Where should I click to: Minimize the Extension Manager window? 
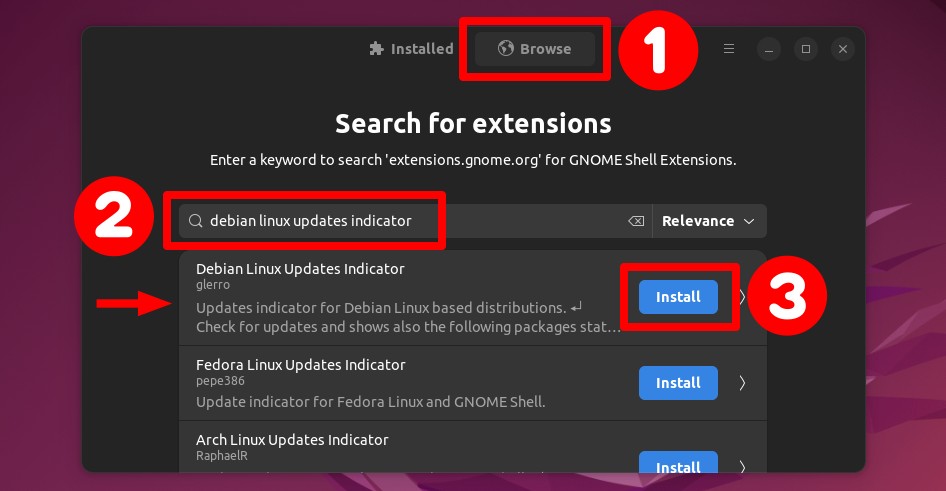[769, 49]
